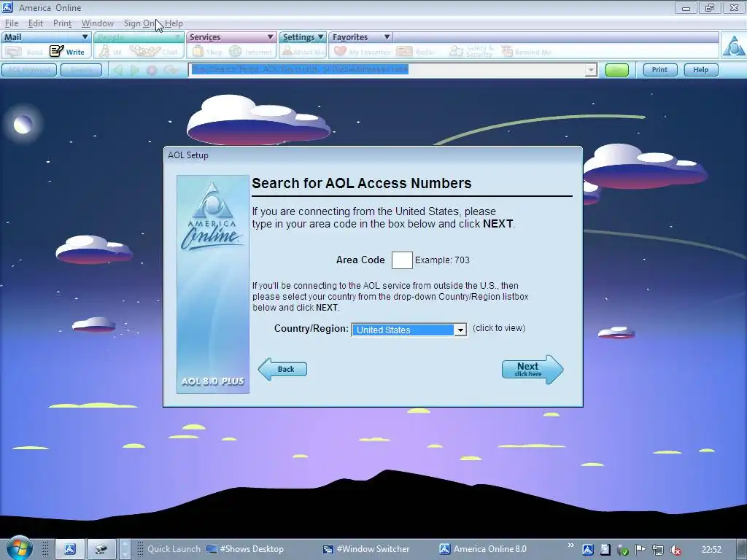Click the Write mail icon
Viewport: 747px width, 560px height.
pyautogui.click(x=57, y=51)
